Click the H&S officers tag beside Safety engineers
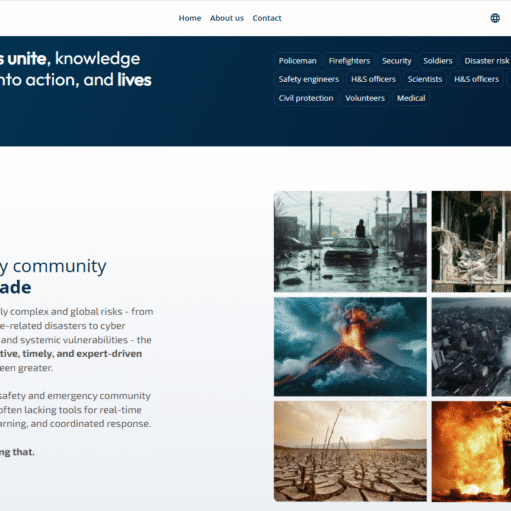 click(x=373, y=79)
